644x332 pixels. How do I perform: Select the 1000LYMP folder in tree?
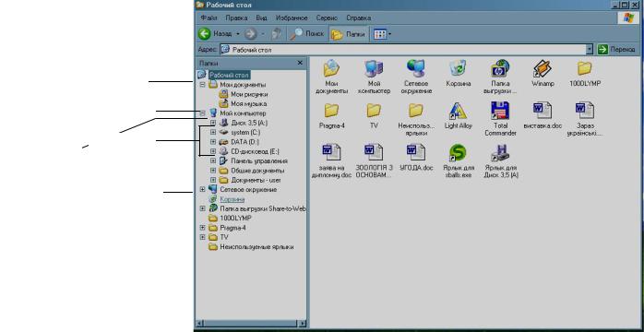tap(235, 218)
